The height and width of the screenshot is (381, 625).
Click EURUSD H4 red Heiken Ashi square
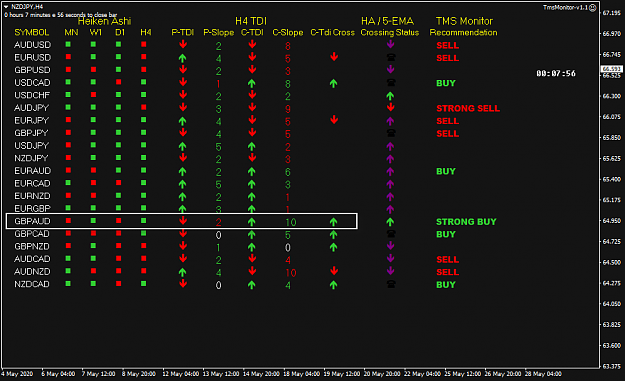tap(143, 57)
